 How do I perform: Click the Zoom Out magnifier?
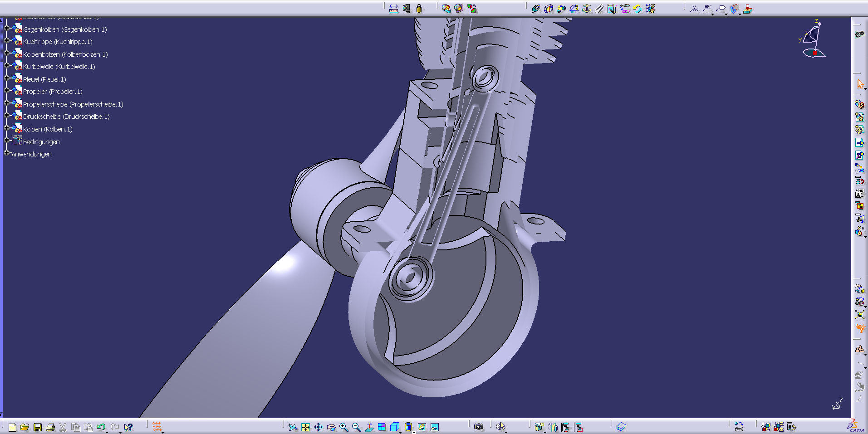click(x=357, y=427)
